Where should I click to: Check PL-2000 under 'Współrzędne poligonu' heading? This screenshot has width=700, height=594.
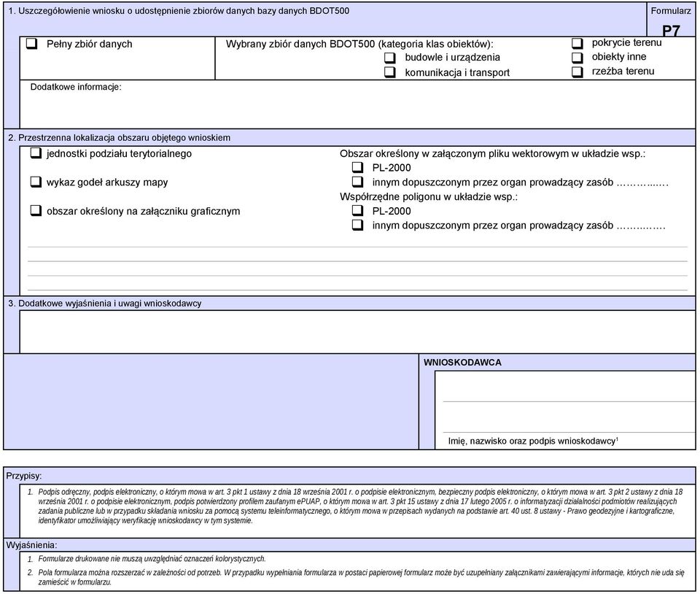coord(357,210)
